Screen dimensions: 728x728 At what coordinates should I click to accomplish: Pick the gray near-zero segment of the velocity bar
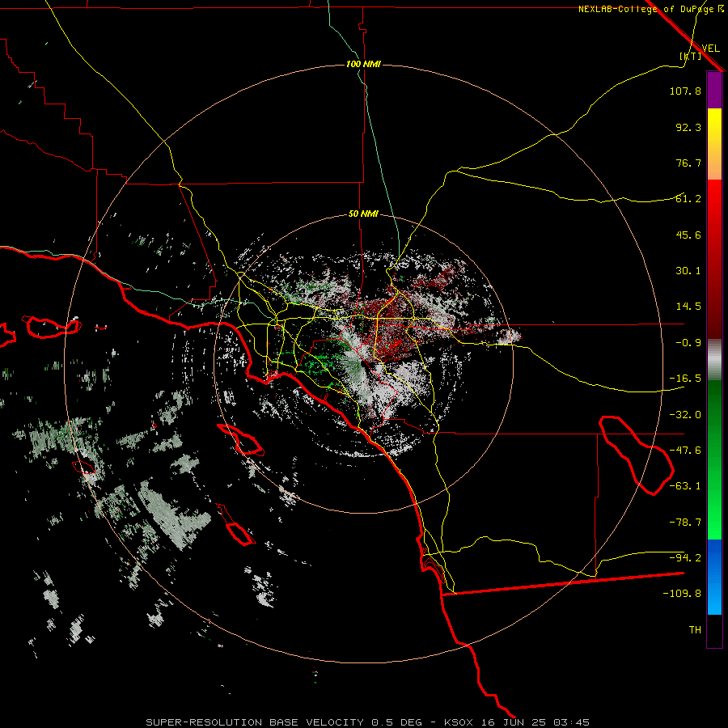tap(714, 360)
